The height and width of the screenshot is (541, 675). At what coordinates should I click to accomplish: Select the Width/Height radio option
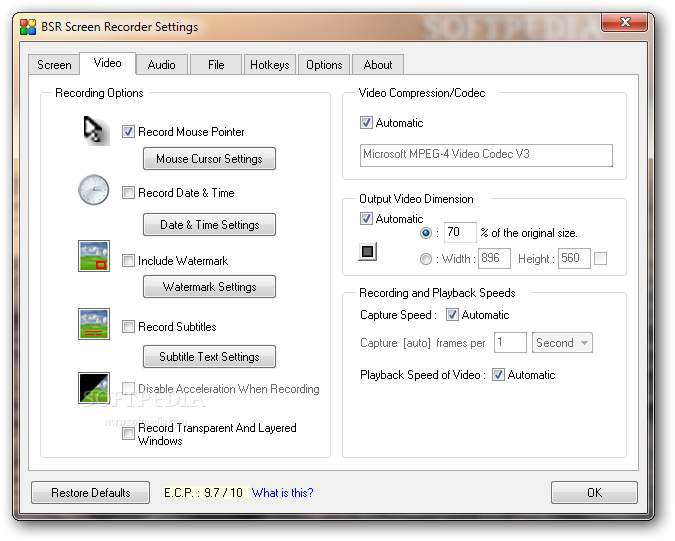[x=426, y=259]
